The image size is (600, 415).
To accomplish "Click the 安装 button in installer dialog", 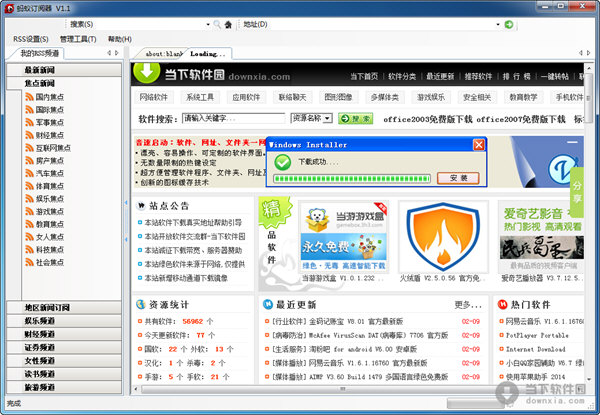I will [458, 178].
